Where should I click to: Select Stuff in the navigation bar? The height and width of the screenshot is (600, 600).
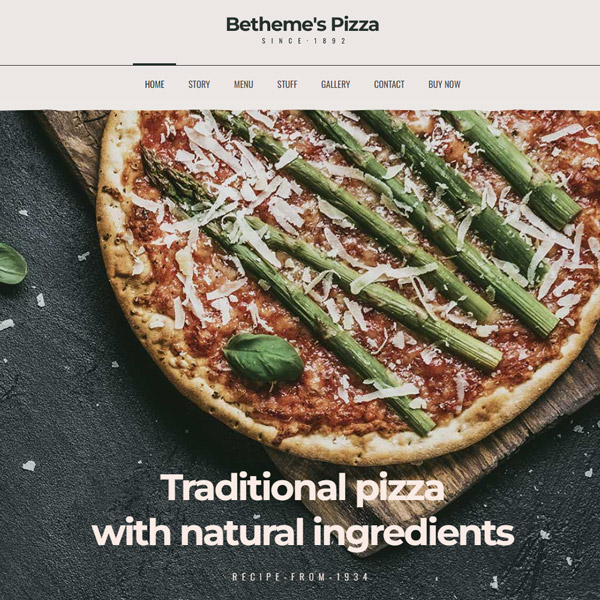[x=287, y=84]
